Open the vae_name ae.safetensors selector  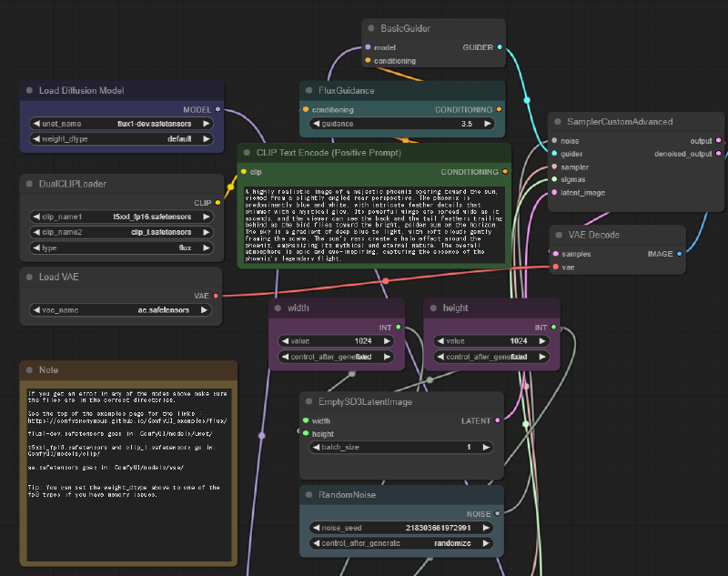[x=120, y=310]
